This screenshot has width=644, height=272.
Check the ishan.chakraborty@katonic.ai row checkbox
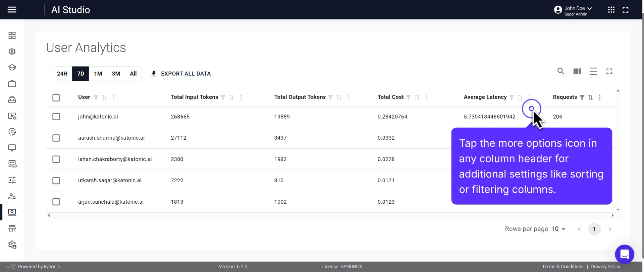56,159
